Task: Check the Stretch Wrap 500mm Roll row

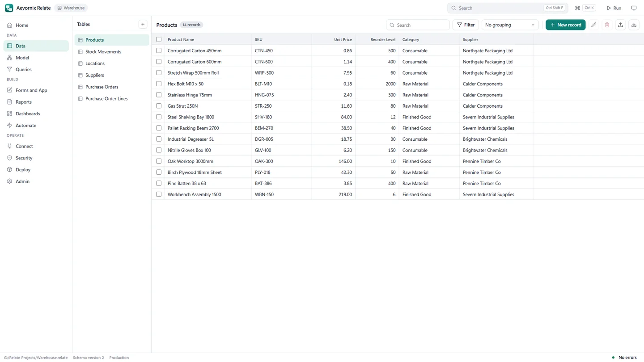Action: coord(159,72)
